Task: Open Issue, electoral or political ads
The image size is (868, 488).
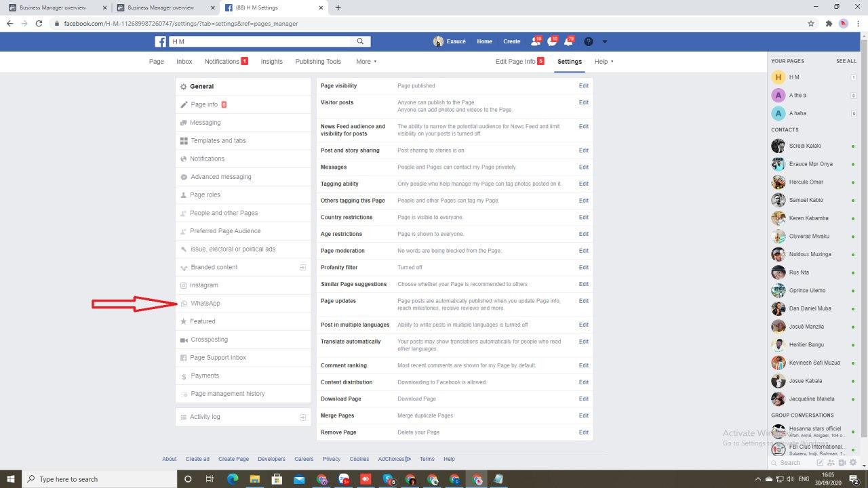Action: [x=243, y=249]
